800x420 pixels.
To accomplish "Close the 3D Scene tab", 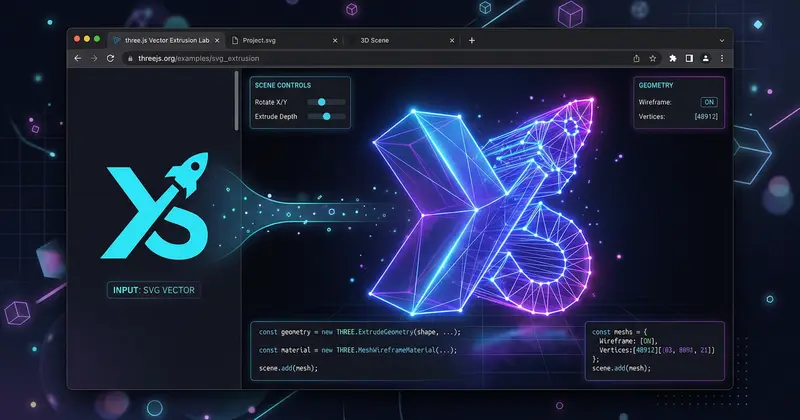I will pyautogui.click(x=452, y=40).
